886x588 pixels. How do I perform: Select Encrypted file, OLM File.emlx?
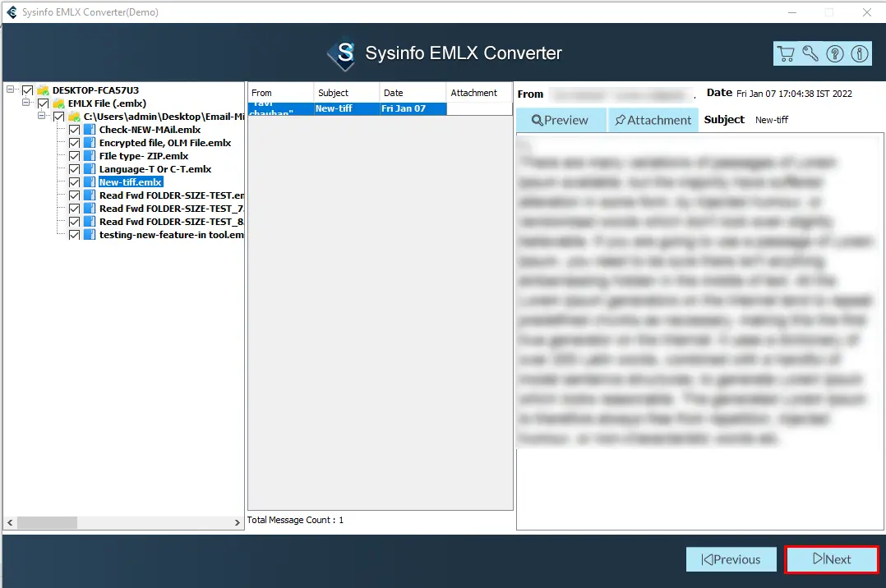click(x=165, y=143)
